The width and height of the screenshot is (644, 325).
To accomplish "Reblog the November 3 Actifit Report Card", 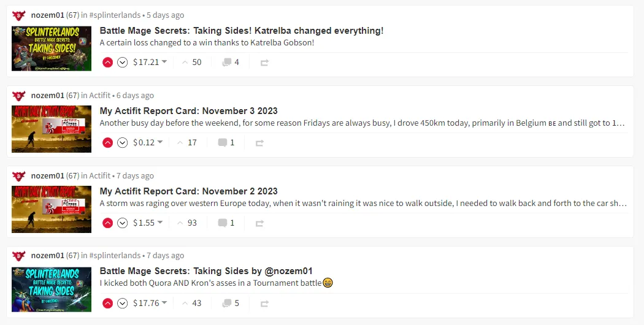I will coord(259,143).
